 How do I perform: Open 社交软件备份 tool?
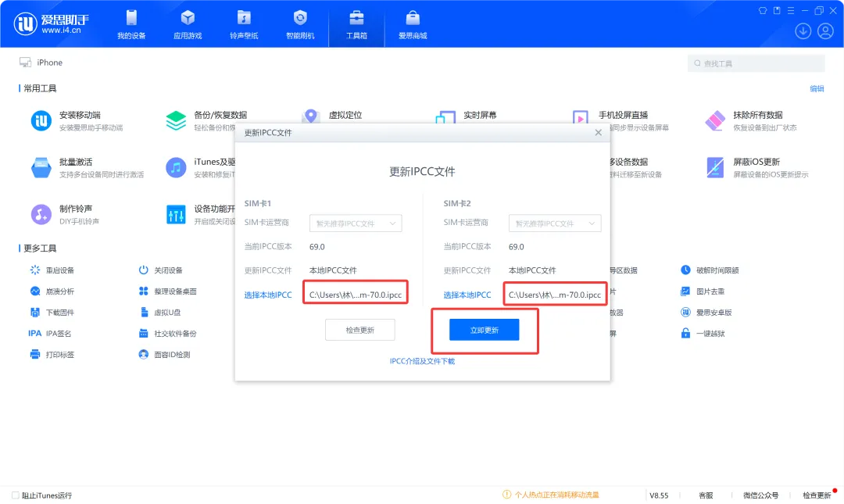click(x=167, y=334)
